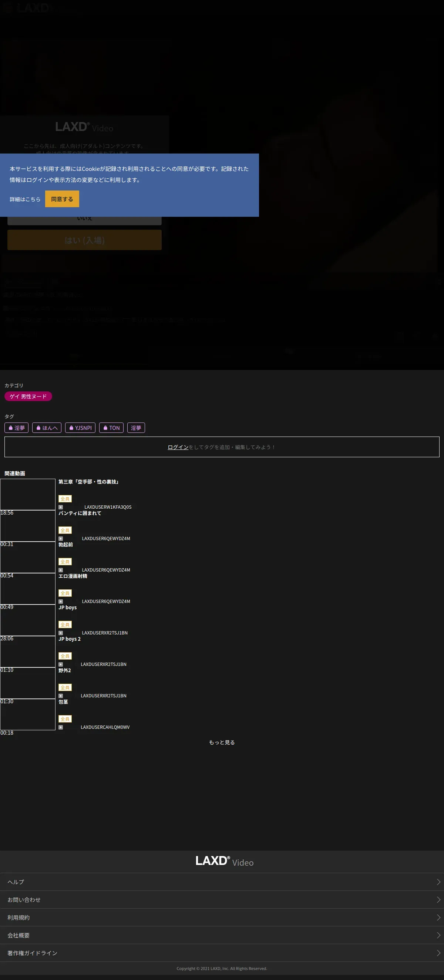Open the video titled JP boys

[68, 607]
